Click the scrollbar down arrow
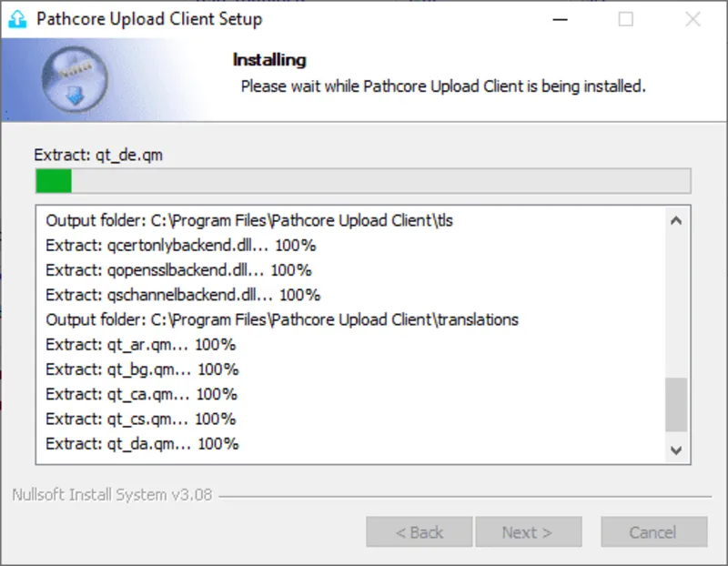 tap(675, 449)
